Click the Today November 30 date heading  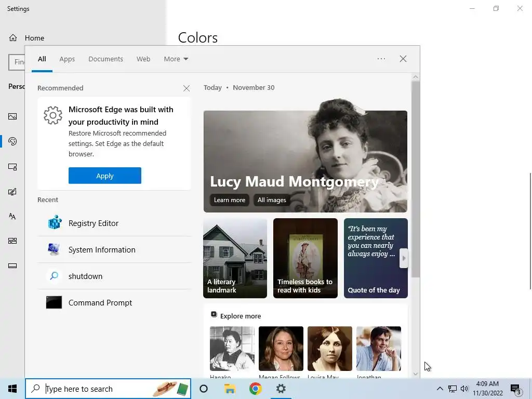[x=239, y=87]
